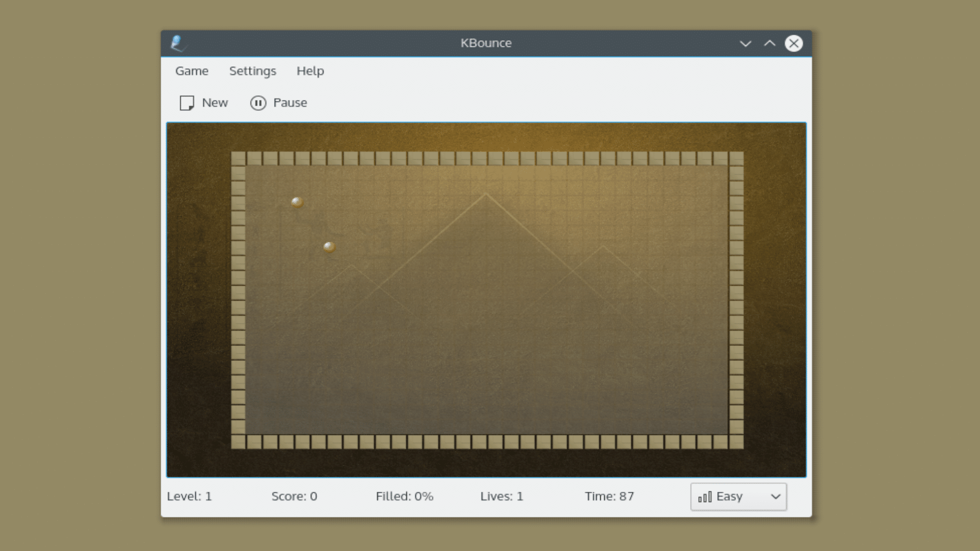
Task: Open the Game menu
Action: click(191, 71)
